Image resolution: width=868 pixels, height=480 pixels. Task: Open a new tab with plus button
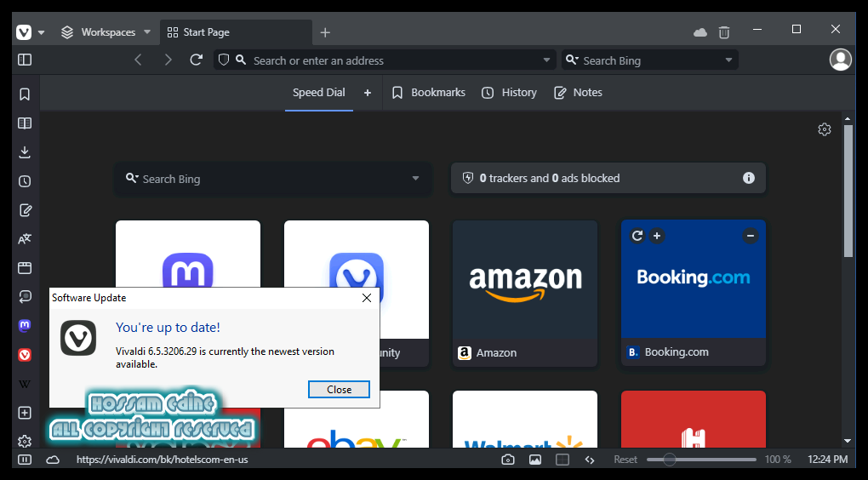pos(325,32)
